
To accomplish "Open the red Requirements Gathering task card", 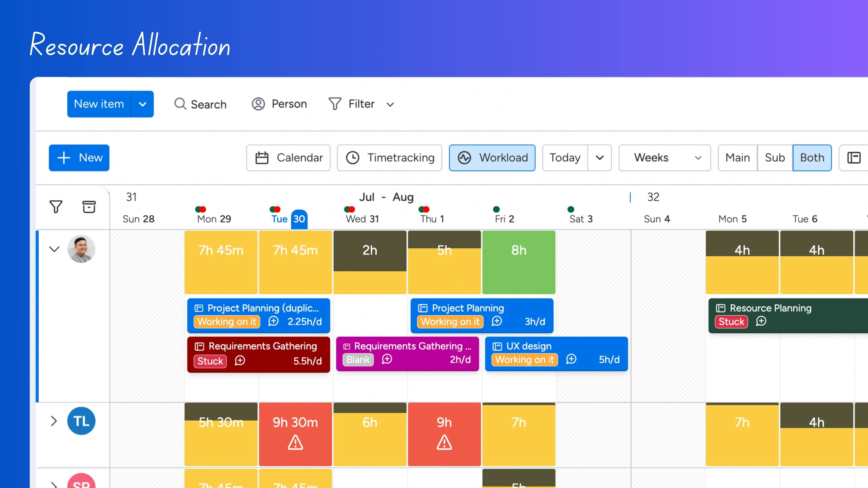I will click(x=259, y=355).
